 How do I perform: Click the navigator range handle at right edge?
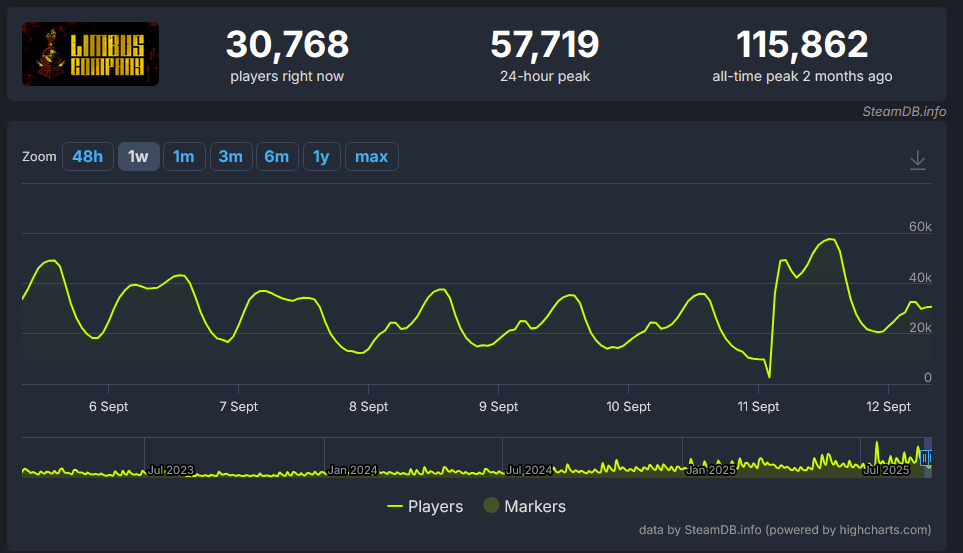(x=927, y=458)
